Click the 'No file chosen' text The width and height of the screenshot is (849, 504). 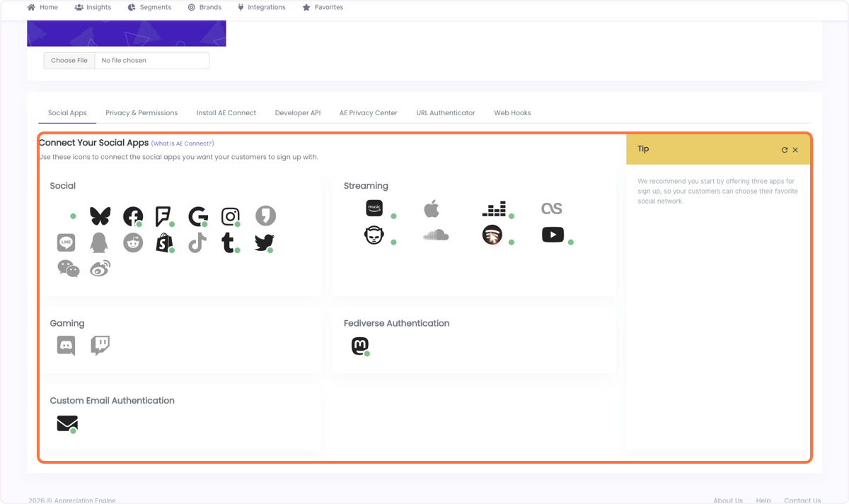(124, 61)
